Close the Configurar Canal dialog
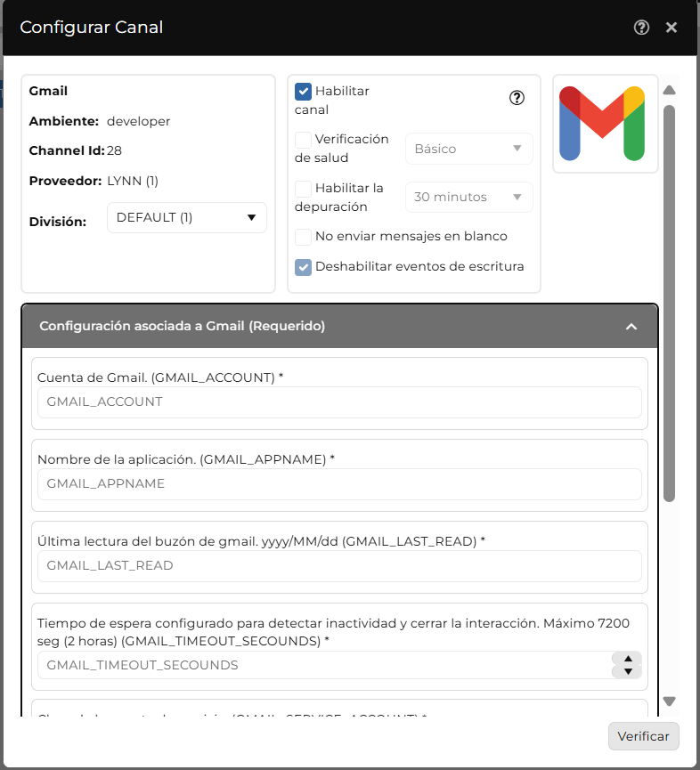This screenshot has height=770, width=700. [x=671, y=28]
